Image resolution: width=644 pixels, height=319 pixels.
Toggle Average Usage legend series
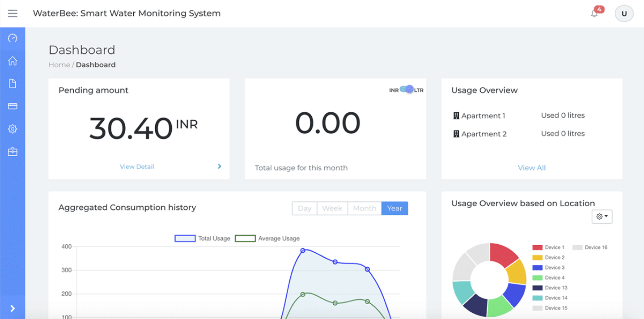267,238
